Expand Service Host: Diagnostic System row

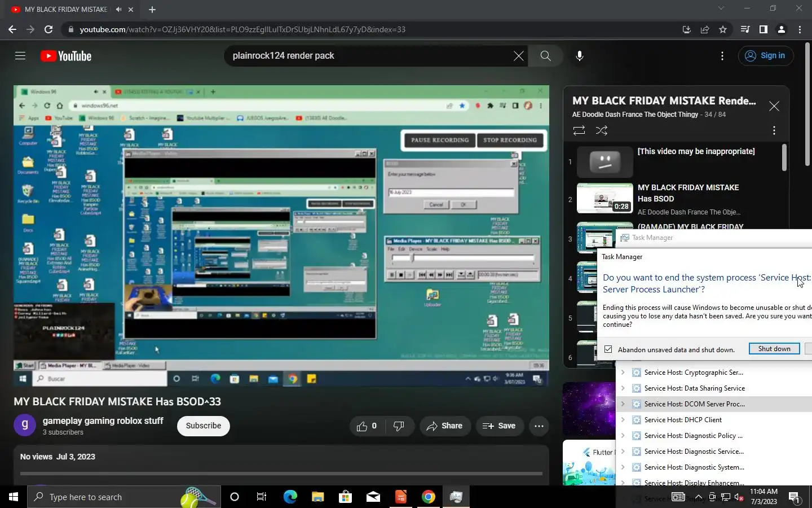[x=623, y=467]
